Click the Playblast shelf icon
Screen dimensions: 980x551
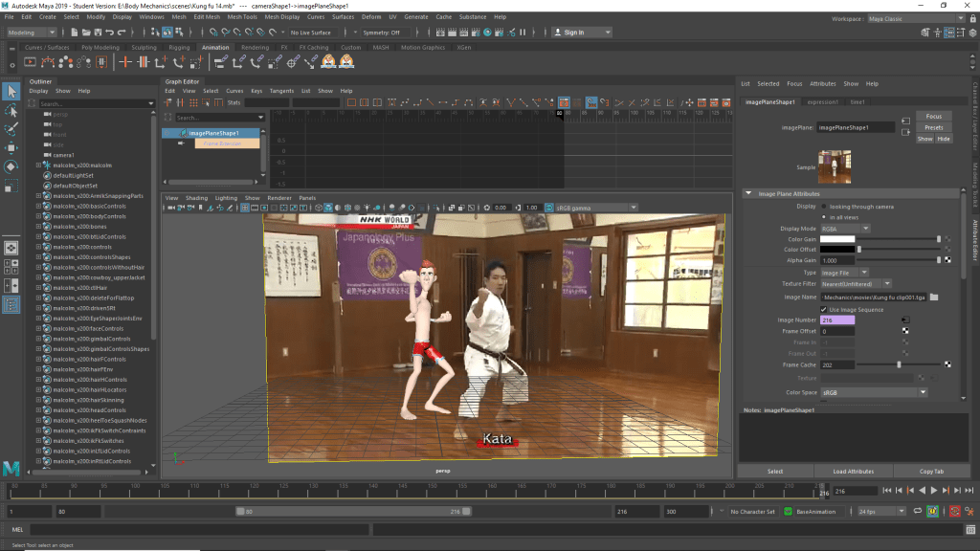[30, 62]
